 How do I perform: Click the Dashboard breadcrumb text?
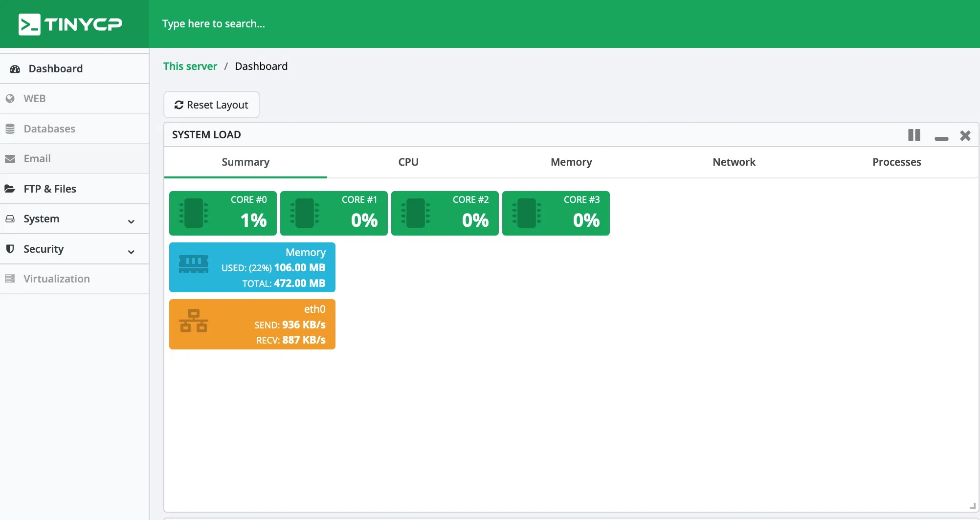tap(261, 66)
